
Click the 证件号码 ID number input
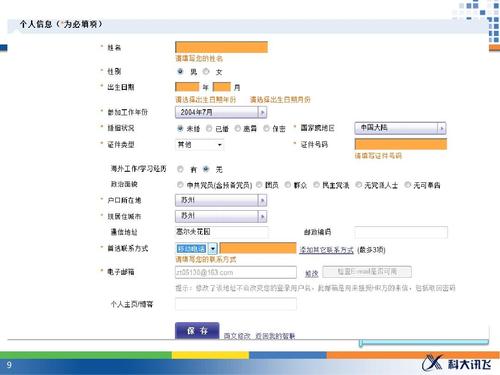[401, 144]
